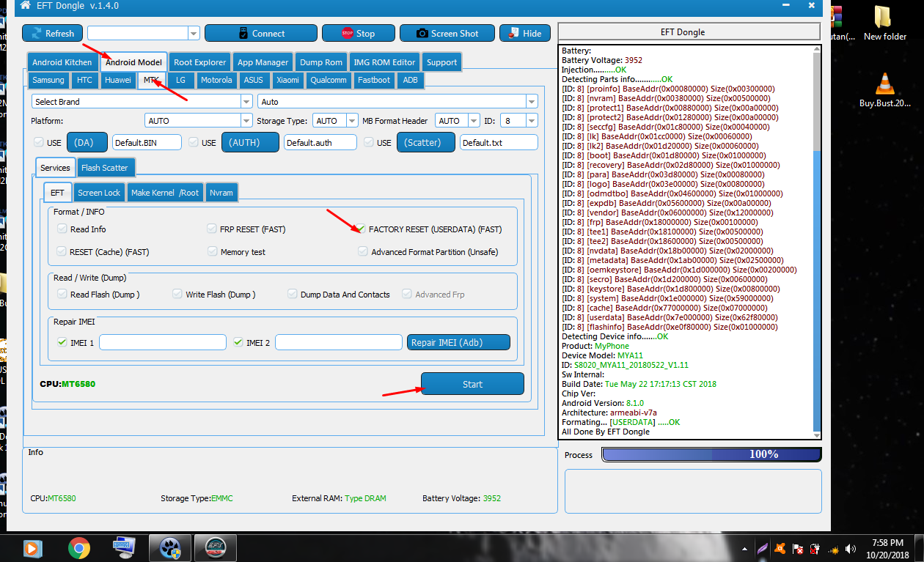Open the computer monitor icon in taskbar
Screen dimensions: 924x562
(x=124, y=547)
